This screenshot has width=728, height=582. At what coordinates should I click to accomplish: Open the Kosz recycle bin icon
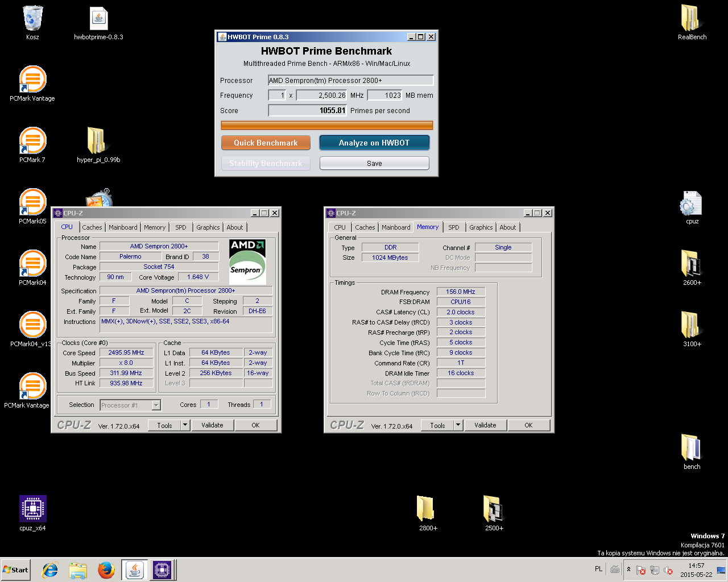[32, 18]
